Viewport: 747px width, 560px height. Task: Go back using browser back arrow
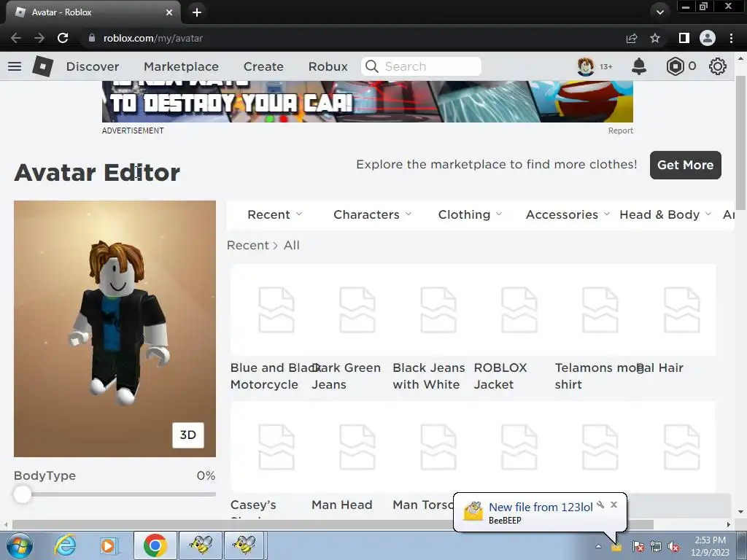click(16, 38)
